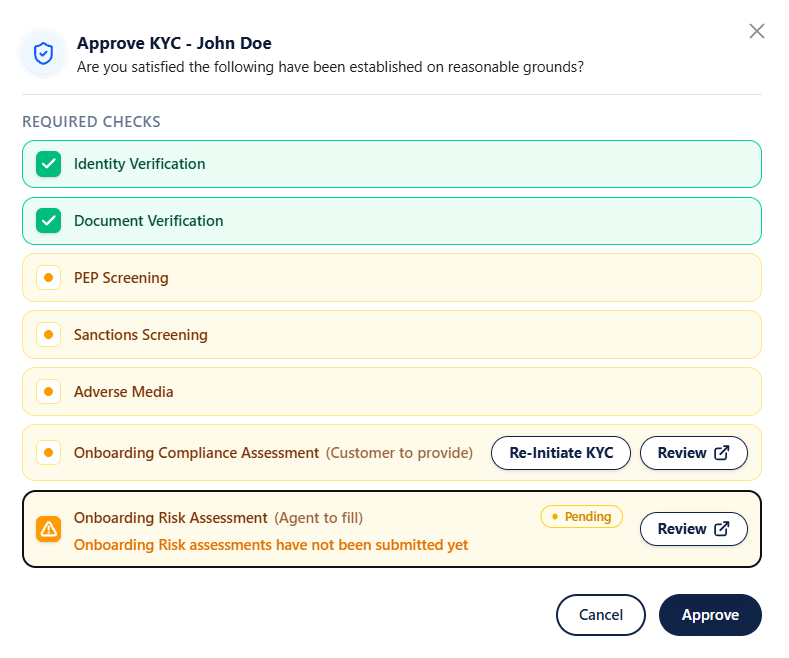Click the 'Approve KYC - John Doe' title

coord(174,43)
